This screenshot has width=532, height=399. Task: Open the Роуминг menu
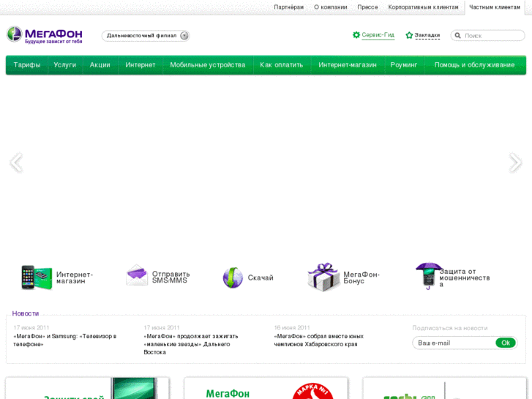point(404,65)
